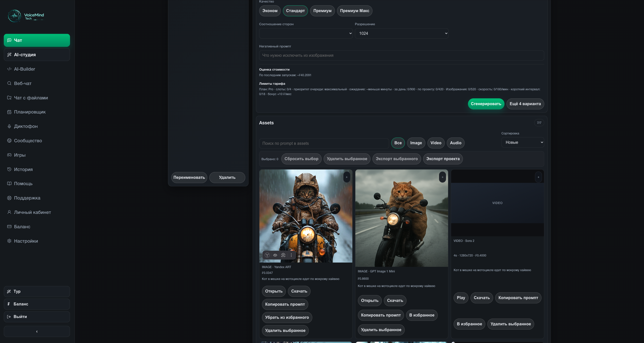Select the plus toggle on Yandex ART image

[347, 177]
